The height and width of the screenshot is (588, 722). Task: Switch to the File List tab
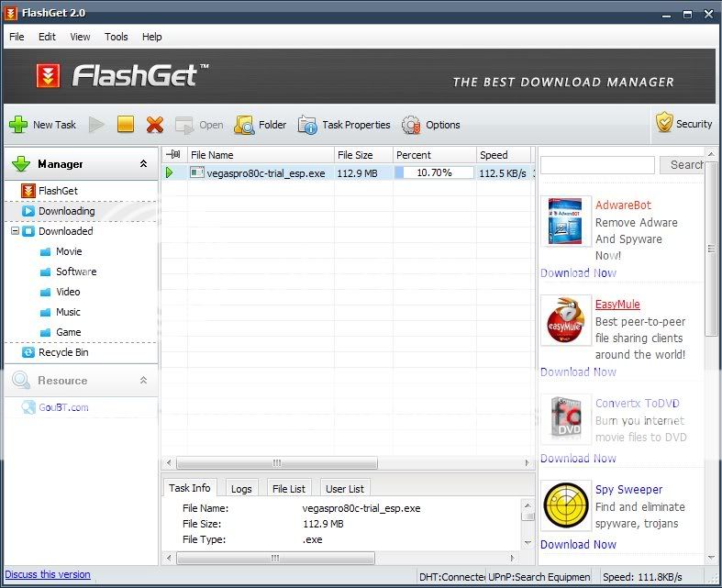coord(289,489)
